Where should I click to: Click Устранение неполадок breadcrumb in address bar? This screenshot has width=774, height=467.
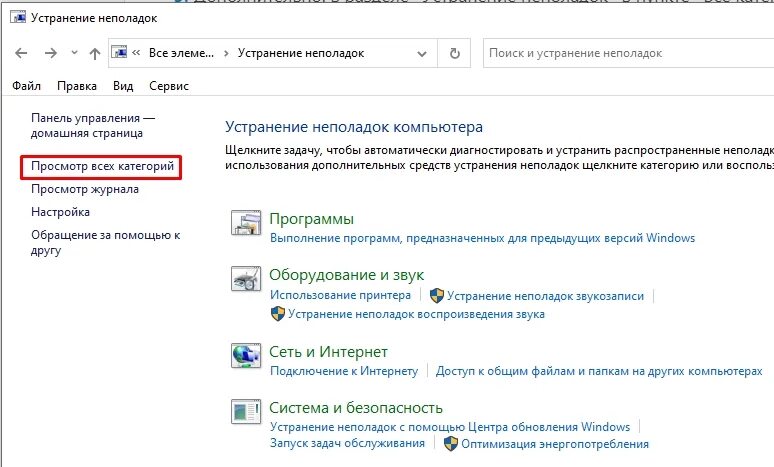pyautogui.click(x=301, y=53)
